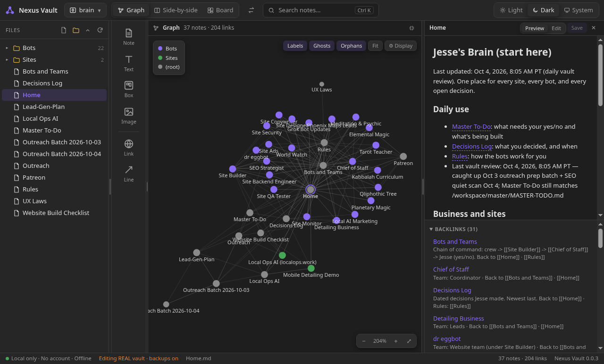
Task: Select the Image tool
Action: click(129, 116)
